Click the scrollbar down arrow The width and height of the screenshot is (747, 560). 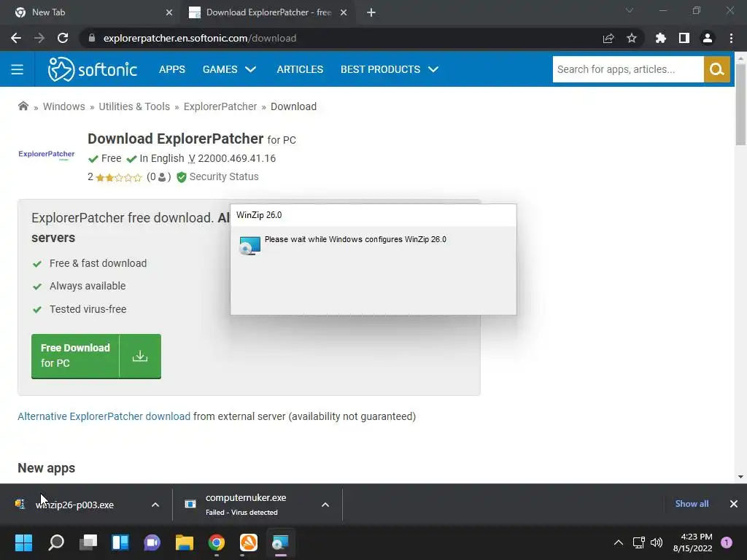pos(740,477)
